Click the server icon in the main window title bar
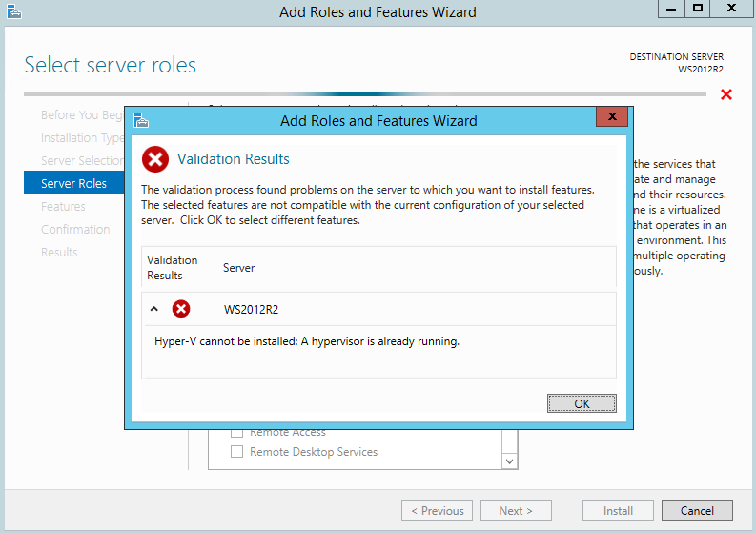The image size is (756, 533). click(14, 11)
